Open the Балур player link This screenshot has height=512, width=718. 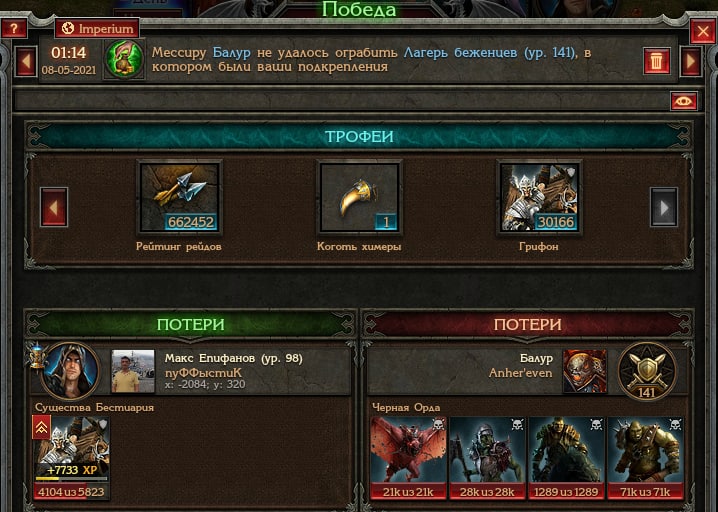tap(231, 53)
